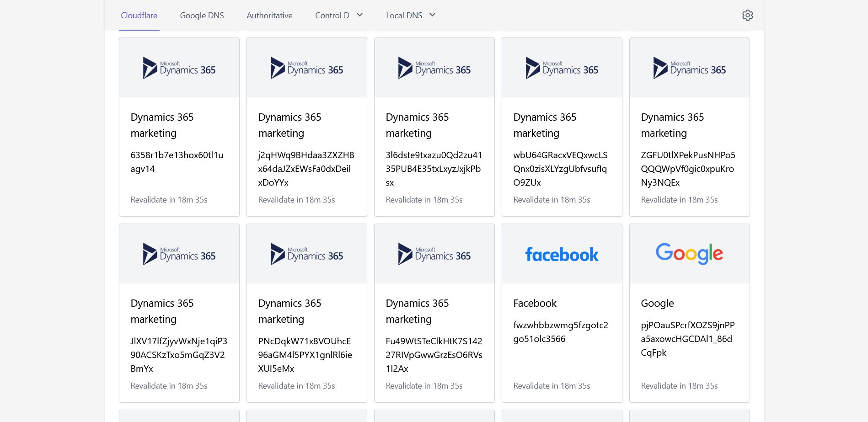This screenshot has height=422, width=868.
Task: Click Revalidate timer on 3l6dste9 card
Action: tap(424, 200)
